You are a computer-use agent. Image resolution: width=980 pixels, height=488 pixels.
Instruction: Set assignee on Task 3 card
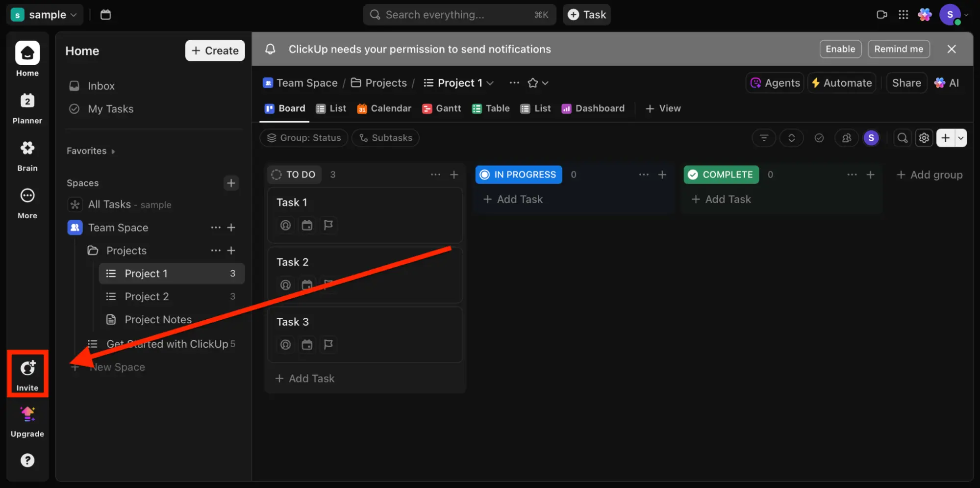tap(285, 345)
